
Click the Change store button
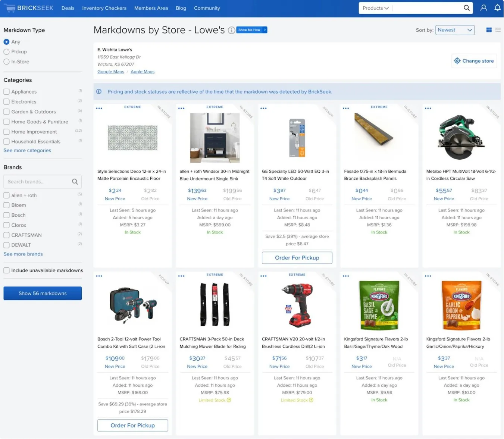[474, 61]
